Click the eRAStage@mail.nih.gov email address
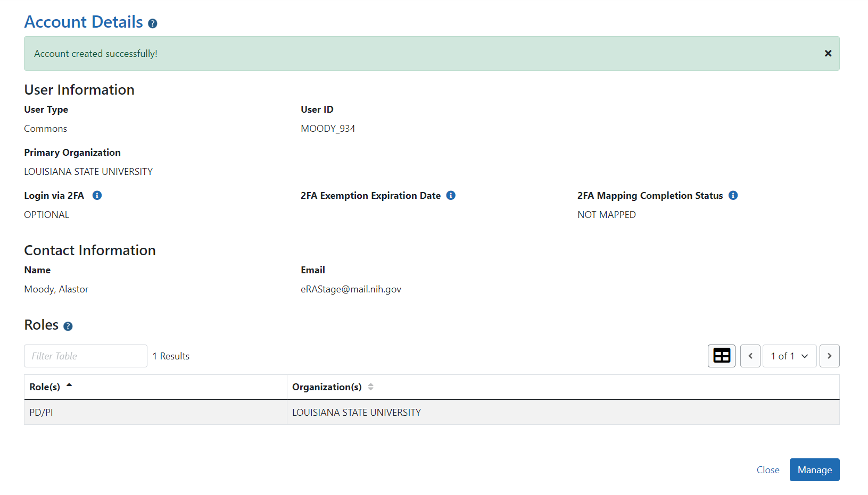Image resolution: width=868 pixels, height=495 pixels. [x=351, y=289]
